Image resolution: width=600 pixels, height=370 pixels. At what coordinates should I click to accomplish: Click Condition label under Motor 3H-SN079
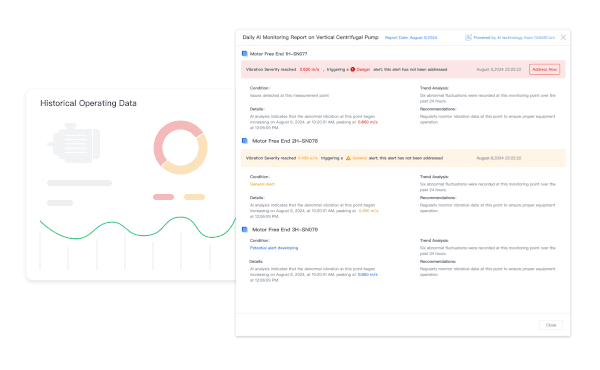260,241
